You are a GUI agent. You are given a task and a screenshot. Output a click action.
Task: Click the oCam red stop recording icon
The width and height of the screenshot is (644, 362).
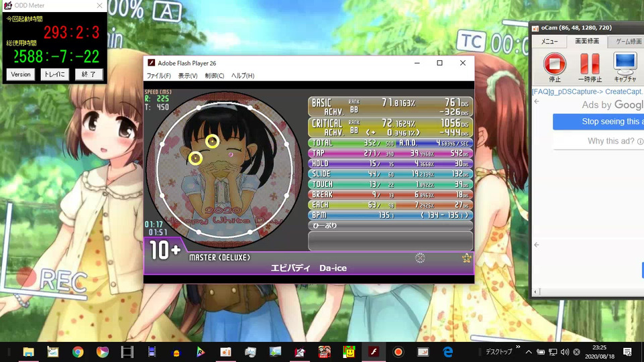(555, 64)
